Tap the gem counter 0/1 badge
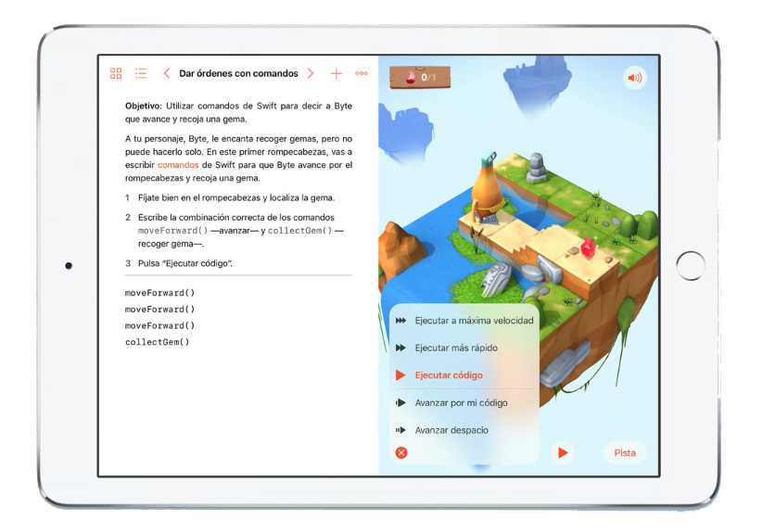 coord(420,77)
